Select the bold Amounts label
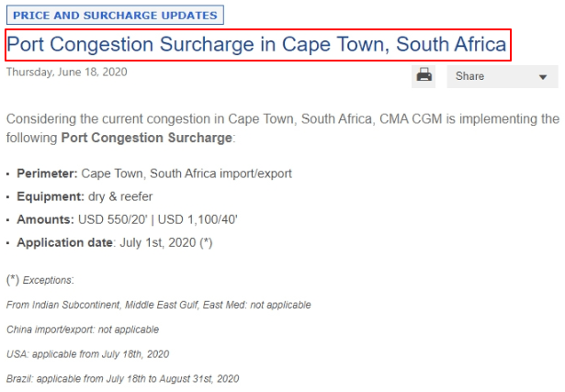The width and height of the screenshot is (565, 392). click(45, 219)
